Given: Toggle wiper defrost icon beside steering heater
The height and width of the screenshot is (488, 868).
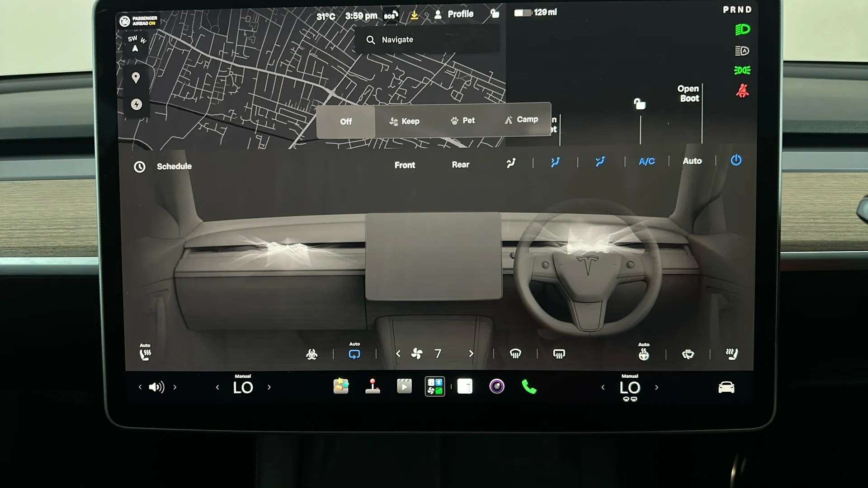Looking at the screenshot, I should point(688,354).
